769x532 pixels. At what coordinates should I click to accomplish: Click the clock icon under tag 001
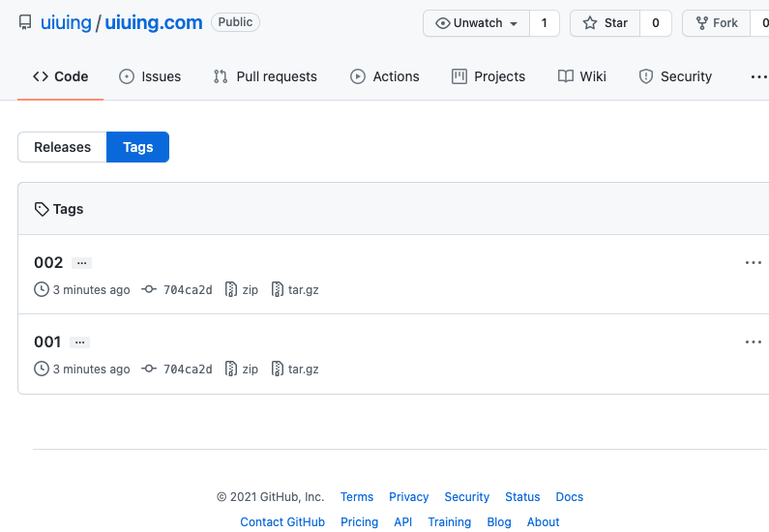point(42,369)
